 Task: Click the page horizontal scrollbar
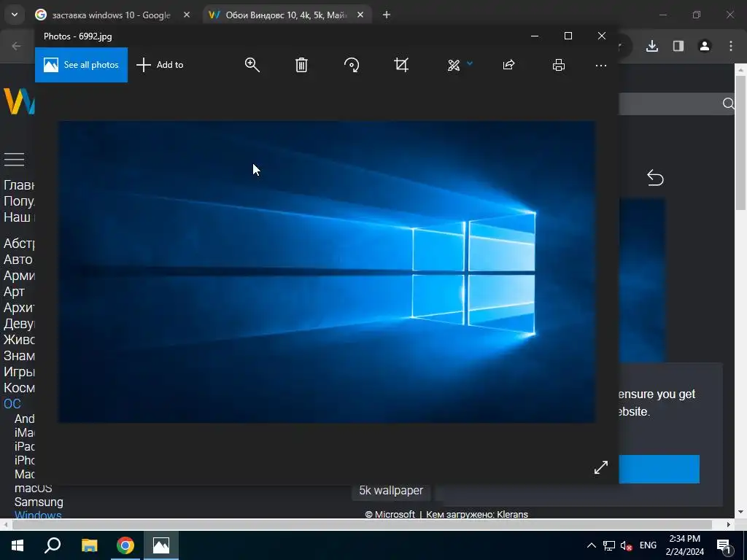pos(362,525)
